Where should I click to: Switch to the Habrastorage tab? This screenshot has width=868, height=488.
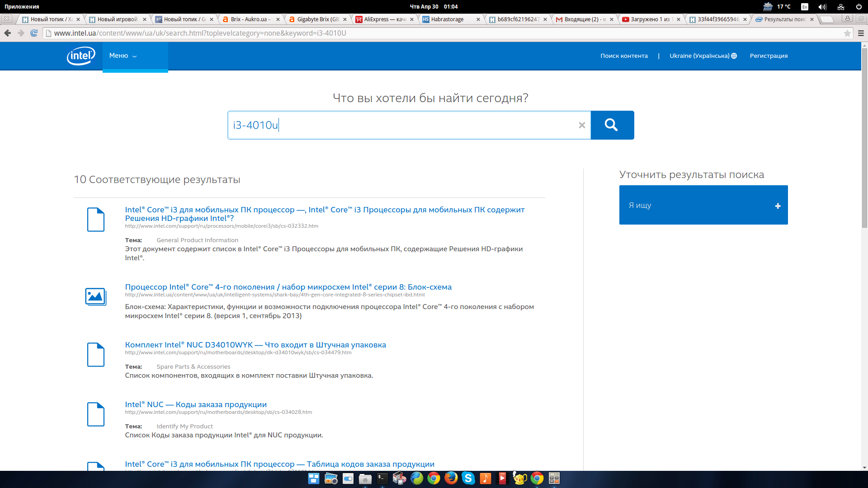(x=450, y=19)
